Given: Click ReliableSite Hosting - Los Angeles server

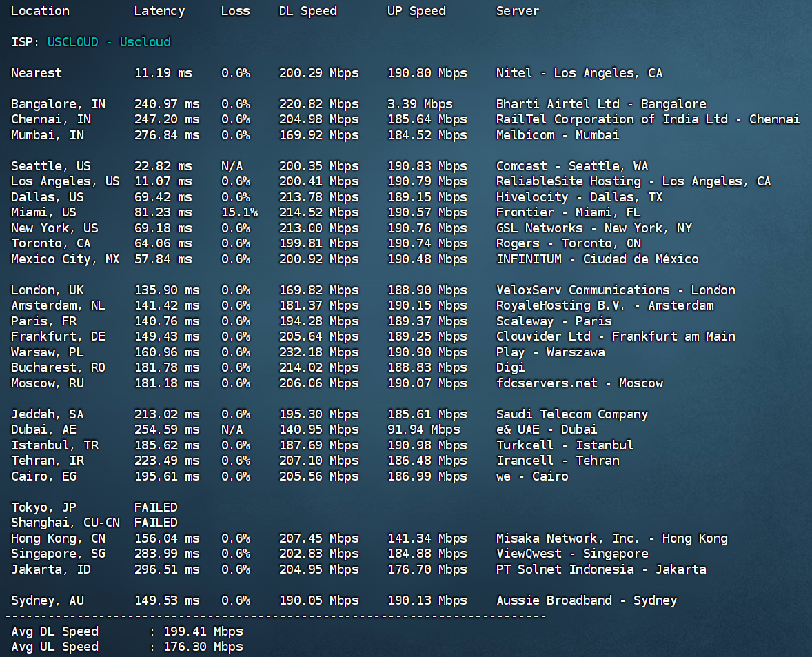Looking at the screenshot, I should click(633, 182).
